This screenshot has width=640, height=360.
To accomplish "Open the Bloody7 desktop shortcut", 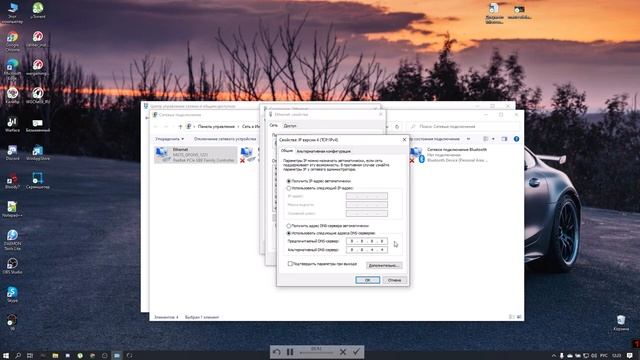I will coord(12,182).
